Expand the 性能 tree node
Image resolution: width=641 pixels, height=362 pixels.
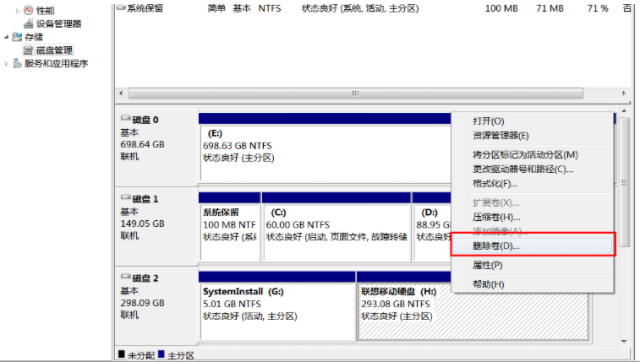pyautogui.click(x=18, y=11)
